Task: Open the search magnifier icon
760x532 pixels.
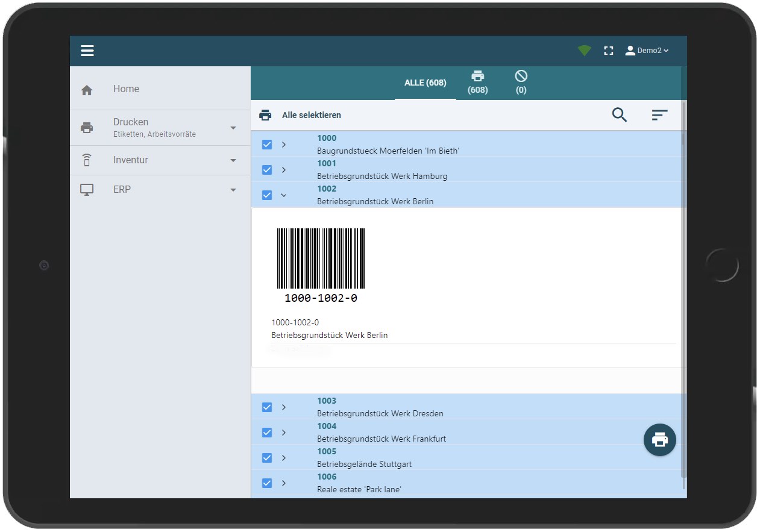Action: point(619,114)
